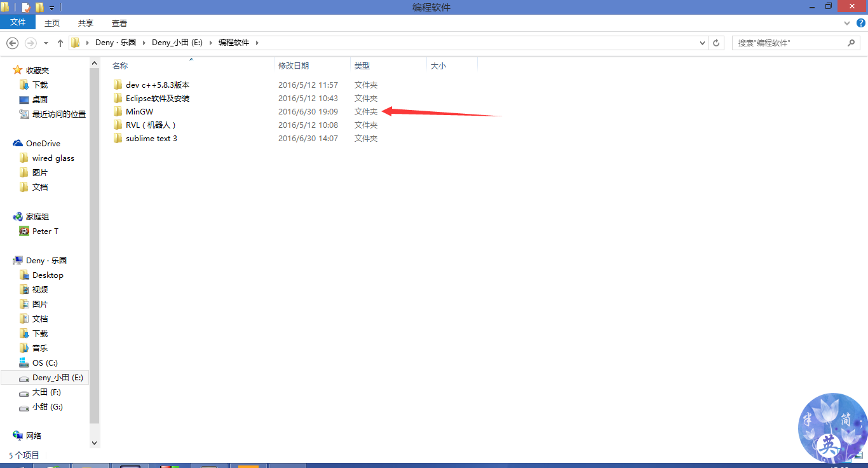Image resolution: width=868 pixels, height=468 pixels.
Task: Click the back navigation arrow
Action: pyautogui.click(x=12, y=43)
